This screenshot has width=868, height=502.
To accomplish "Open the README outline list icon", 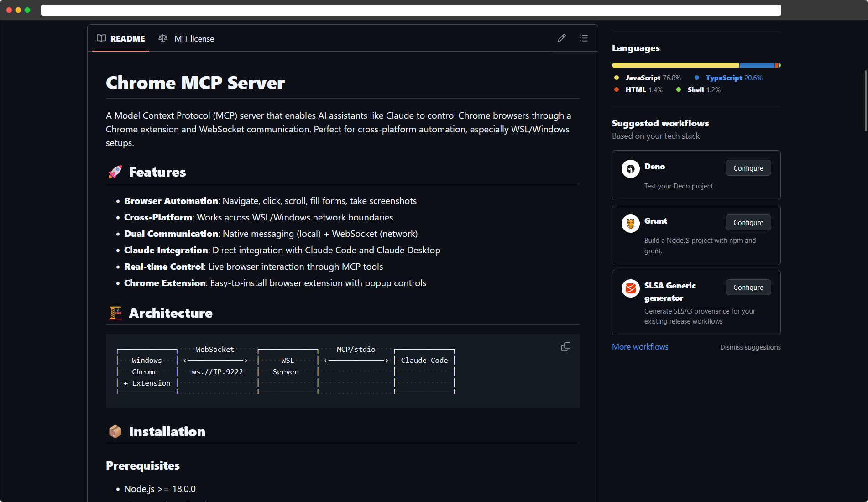I will tap(583, 38).
